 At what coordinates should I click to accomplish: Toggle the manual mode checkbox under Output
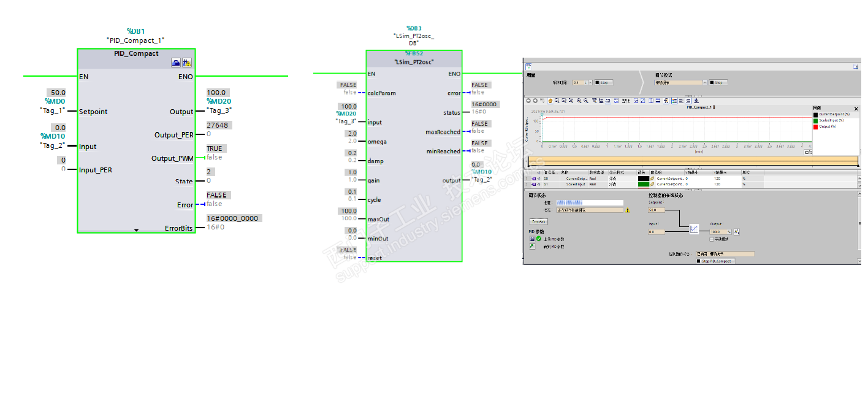pos(712,239)
